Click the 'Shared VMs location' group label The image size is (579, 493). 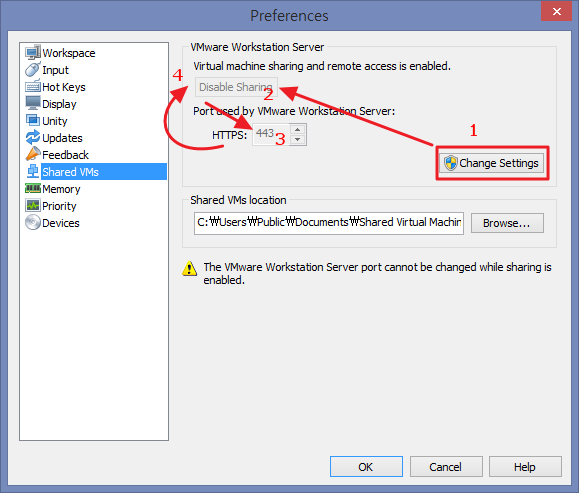(238, 200)
